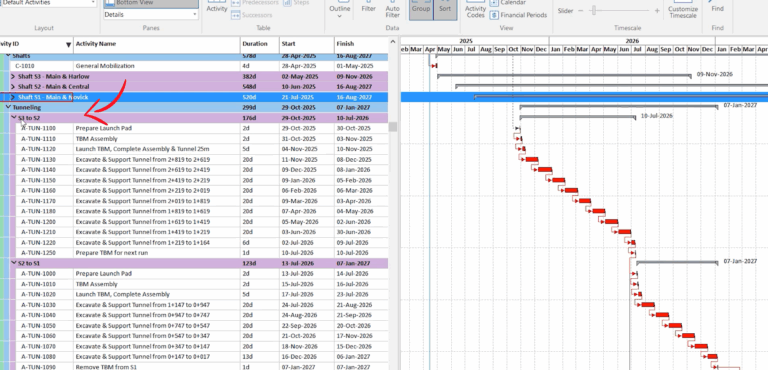Click the Activity Codes button
The image size is (768, 370).
click(475, 10)
